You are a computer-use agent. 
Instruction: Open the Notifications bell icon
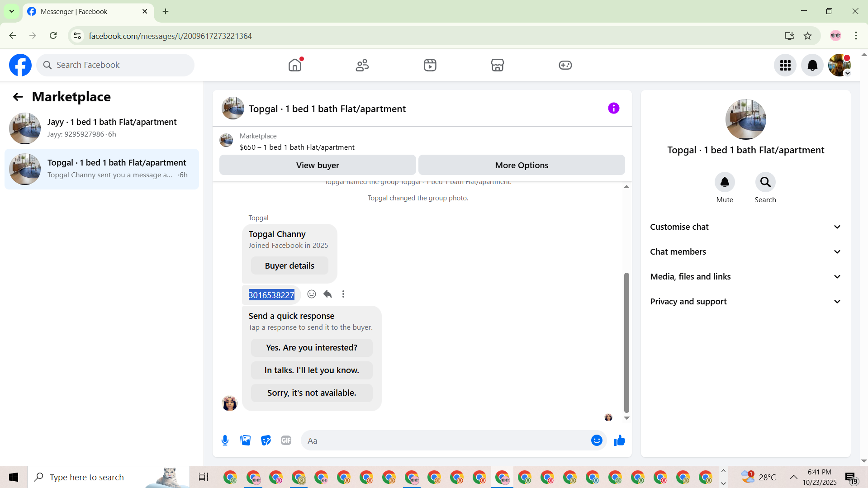pyautogui.click(x=812, y=65)
